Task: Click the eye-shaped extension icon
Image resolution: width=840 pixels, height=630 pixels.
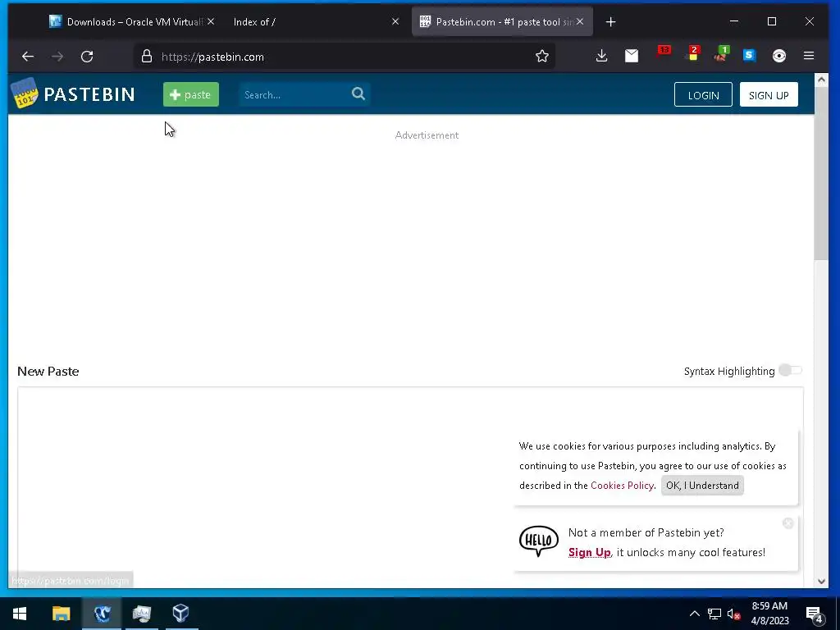Action: [779, 56]
